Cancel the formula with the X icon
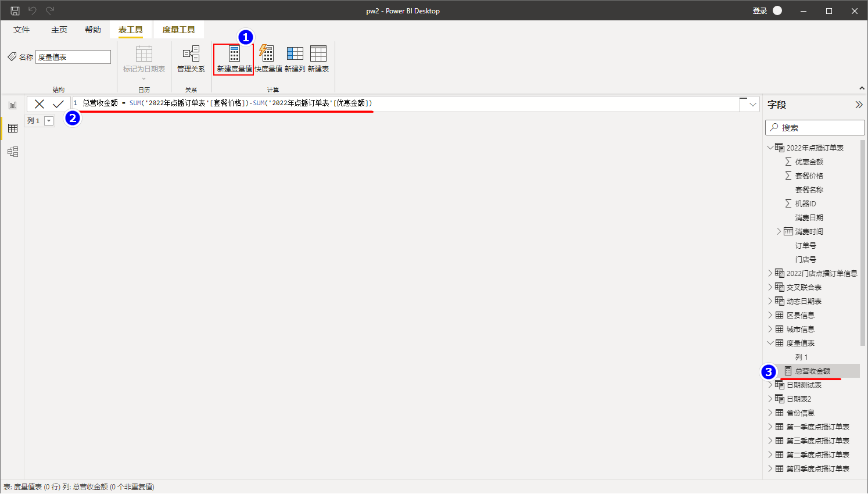This screenshot has width=868, height=494. click(40, 104)
